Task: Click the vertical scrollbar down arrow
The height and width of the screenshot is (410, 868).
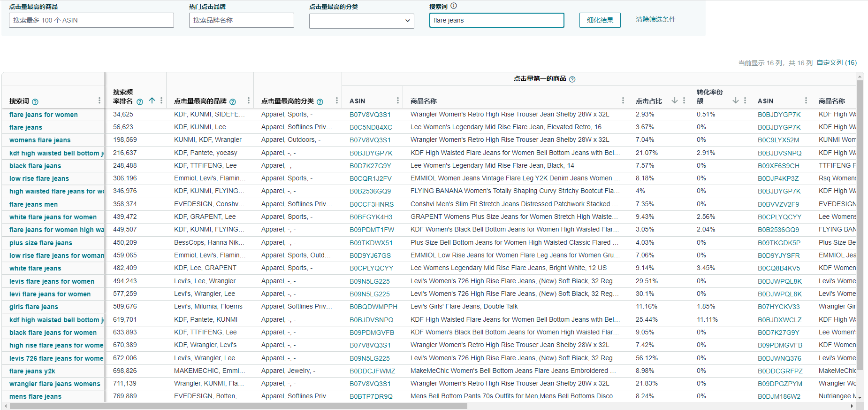Action: pos(860,397)
